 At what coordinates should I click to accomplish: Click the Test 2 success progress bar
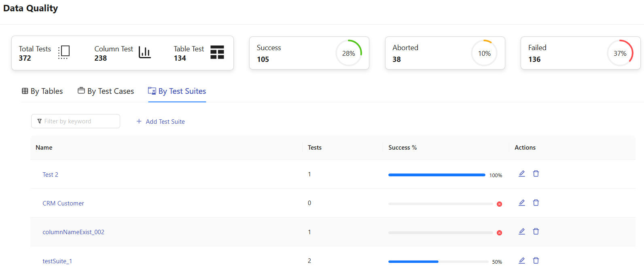(x=436, y=175)
